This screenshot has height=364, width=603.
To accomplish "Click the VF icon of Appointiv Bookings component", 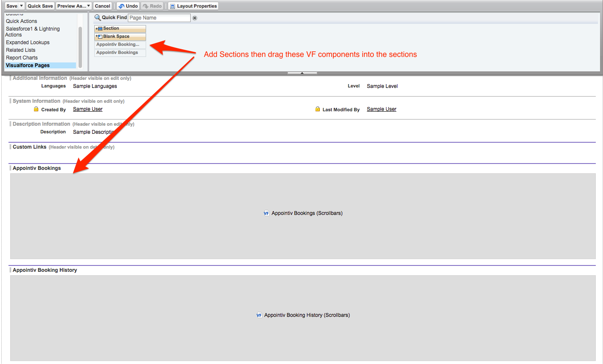I will (x=266, y=213).
